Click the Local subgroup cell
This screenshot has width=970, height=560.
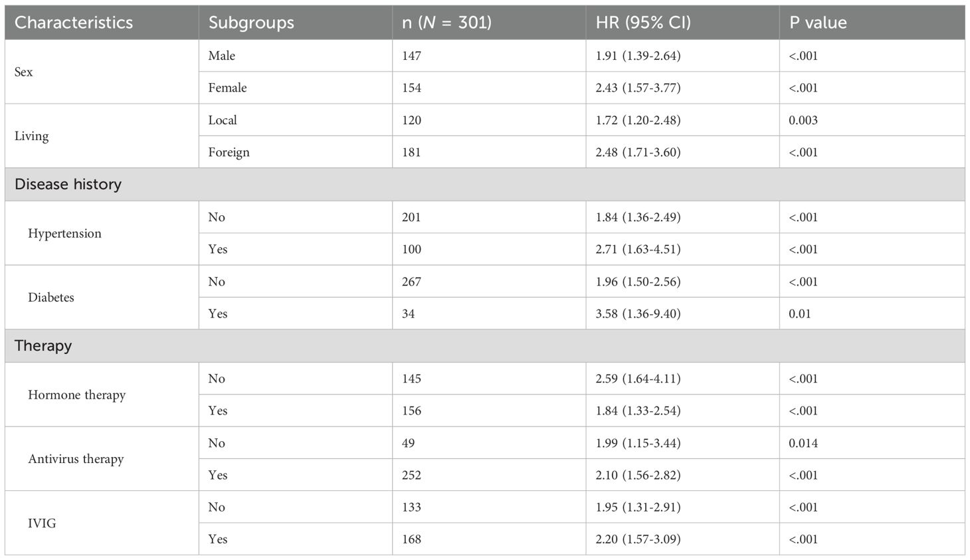(x=223, y=120)
